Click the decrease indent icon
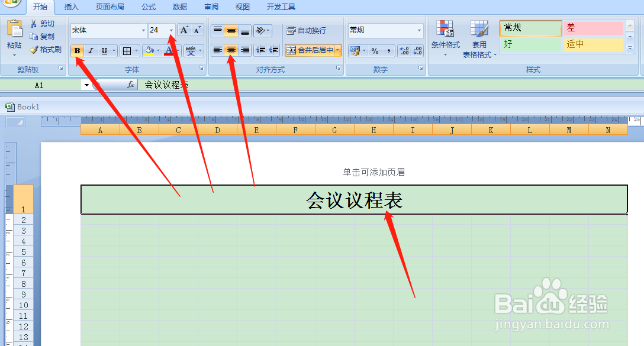 click(260, 50)
